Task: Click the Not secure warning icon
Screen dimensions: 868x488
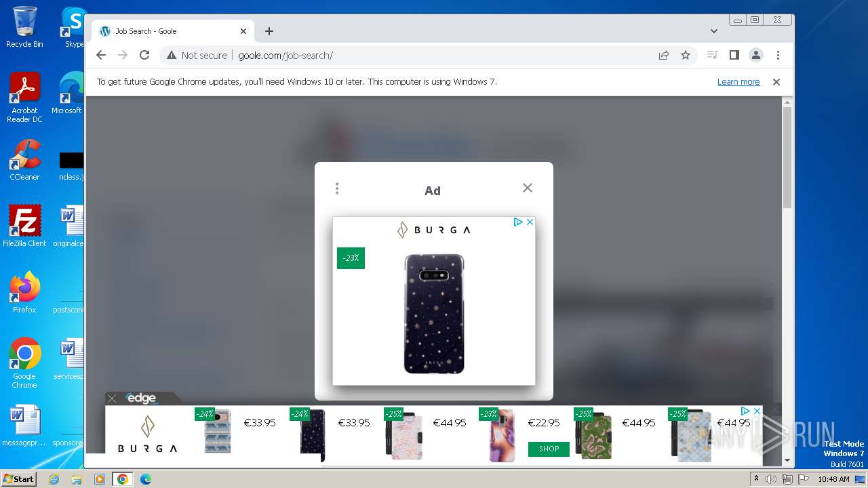Action: [172, 56]
